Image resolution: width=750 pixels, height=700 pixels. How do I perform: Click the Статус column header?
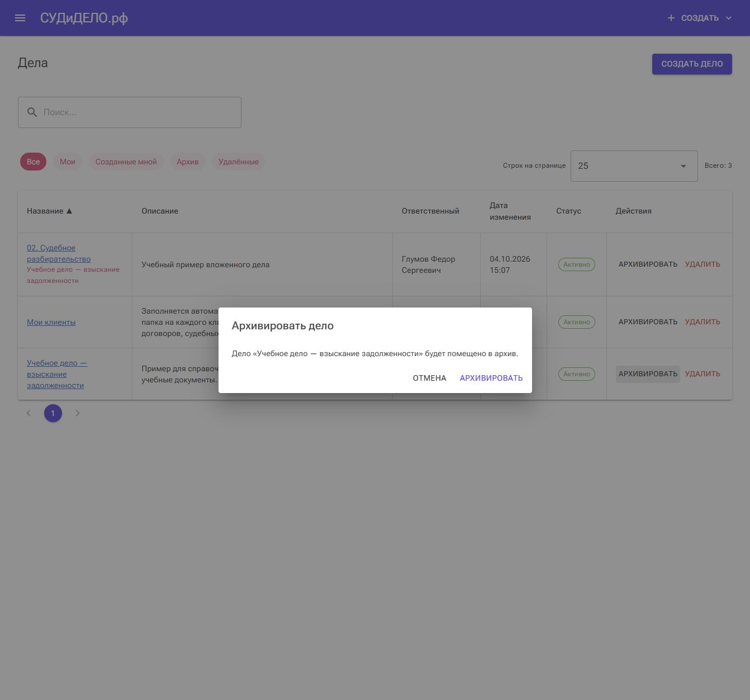click(568, 211)
